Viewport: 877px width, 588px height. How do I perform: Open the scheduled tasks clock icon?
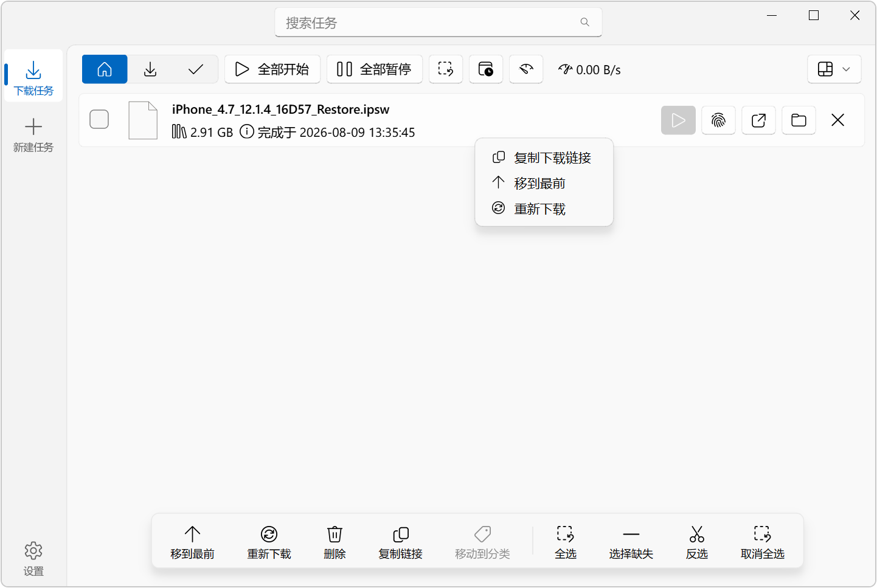486,69
